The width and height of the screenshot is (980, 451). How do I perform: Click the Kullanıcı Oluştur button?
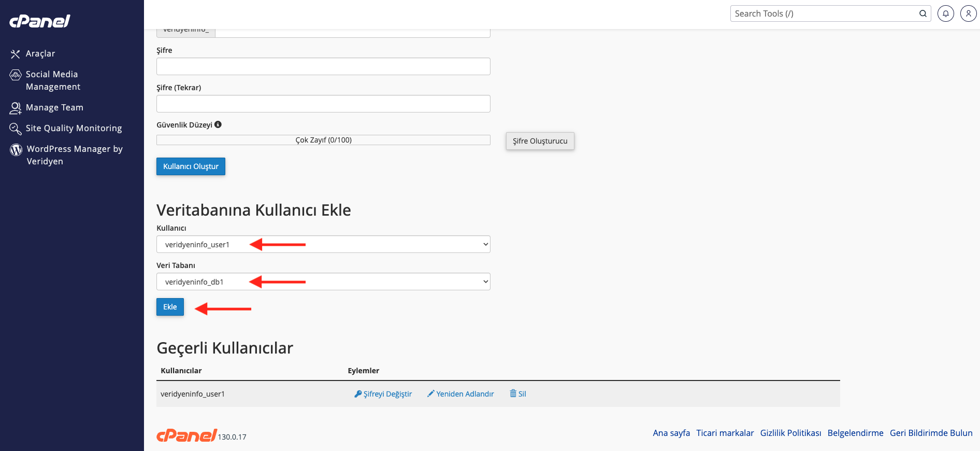[x=191, y=166]
